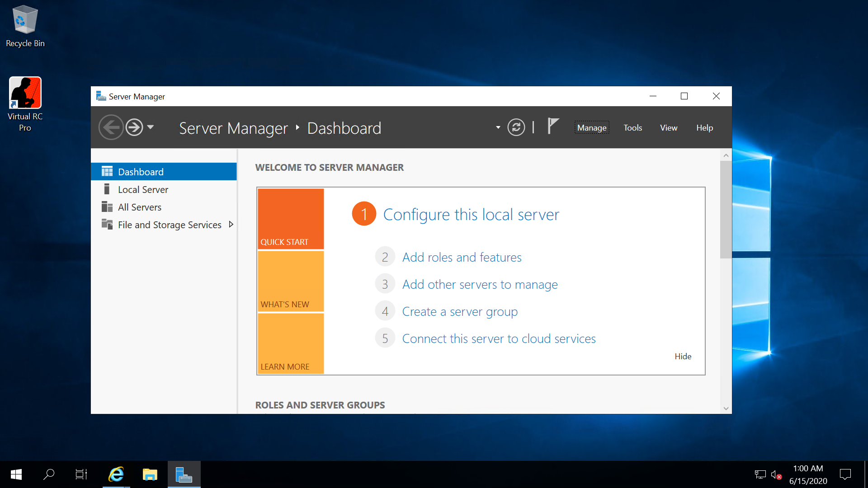Screen dimensions: 868x488
Task: Expand the File and Storage Services arrow
Action: point(231,224)
